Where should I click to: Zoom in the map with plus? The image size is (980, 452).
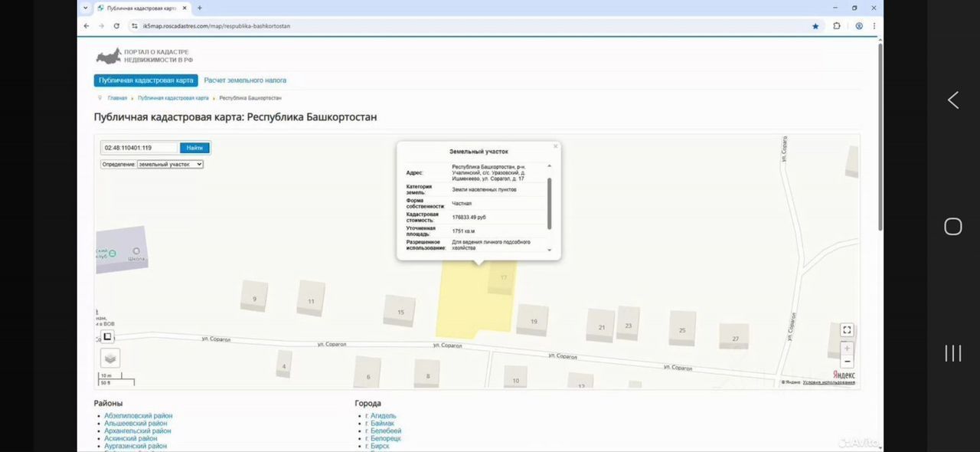click(847, 349)
